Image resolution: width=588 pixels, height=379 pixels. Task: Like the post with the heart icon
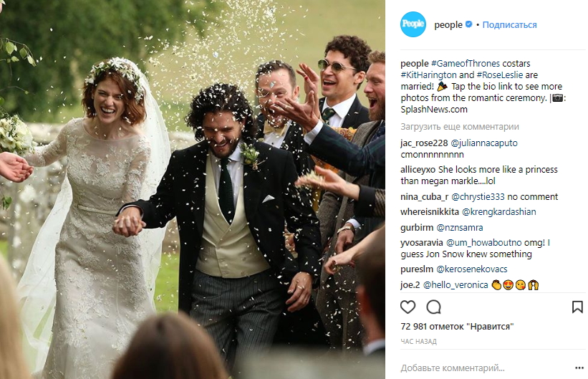click(x=408, y=307)
